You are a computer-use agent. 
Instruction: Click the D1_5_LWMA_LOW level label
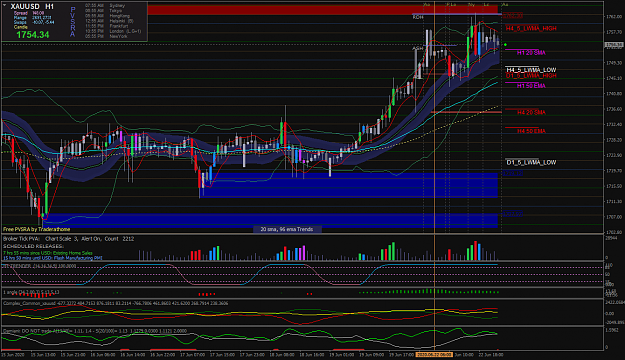pos(531,162)
